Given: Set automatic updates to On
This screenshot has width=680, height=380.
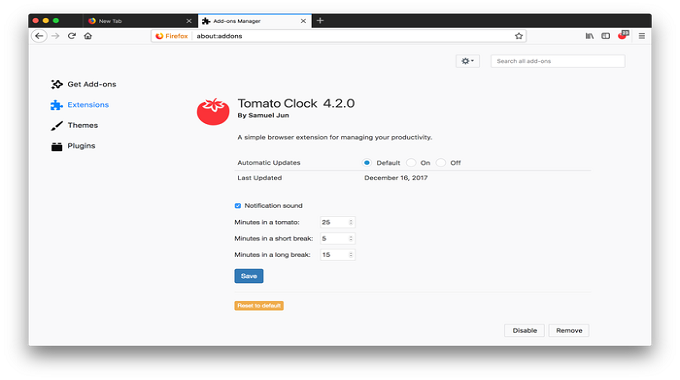Looking at the screenshot, I should (x=411, y=163).
